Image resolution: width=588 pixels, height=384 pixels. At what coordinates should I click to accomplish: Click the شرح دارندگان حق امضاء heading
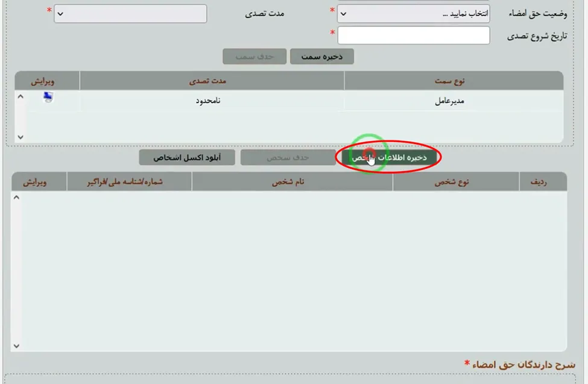click(523, 365)
